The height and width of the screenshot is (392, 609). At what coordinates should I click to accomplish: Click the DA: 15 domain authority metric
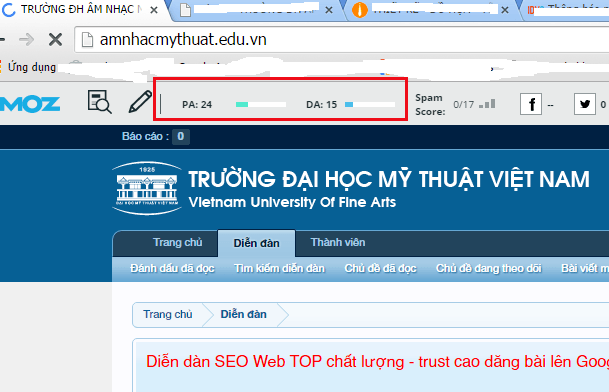click(x=321, y=105)
